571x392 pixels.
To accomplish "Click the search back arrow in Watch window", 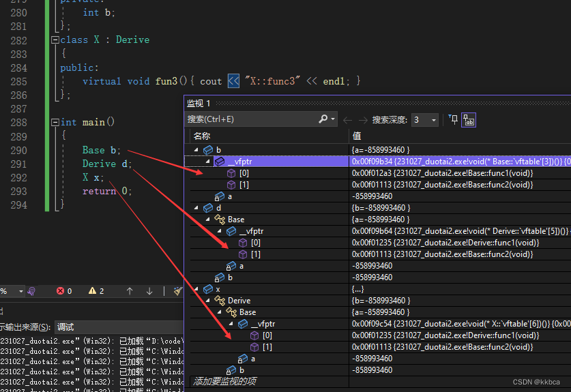I will [x=347, y=119].
